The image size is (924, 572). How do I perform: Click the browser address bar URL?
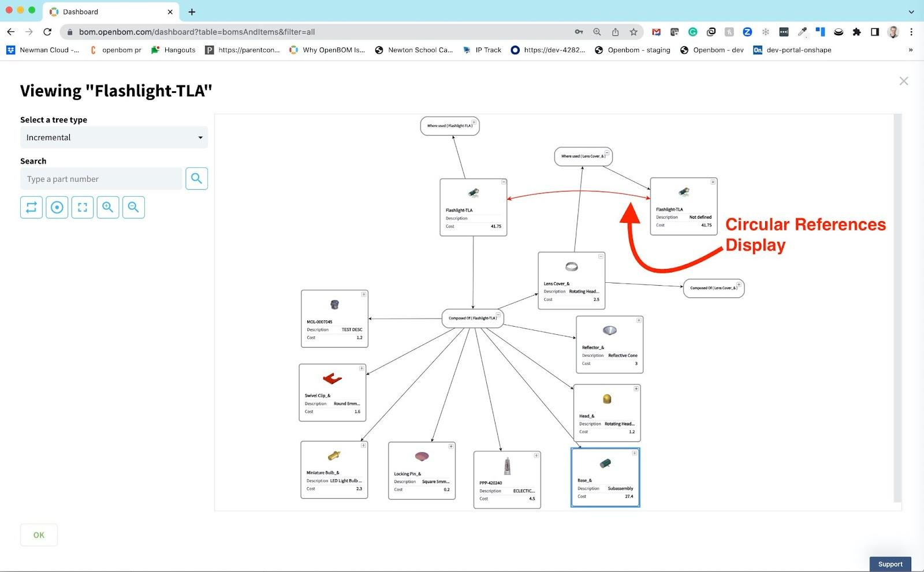click(x=197, y=32)
